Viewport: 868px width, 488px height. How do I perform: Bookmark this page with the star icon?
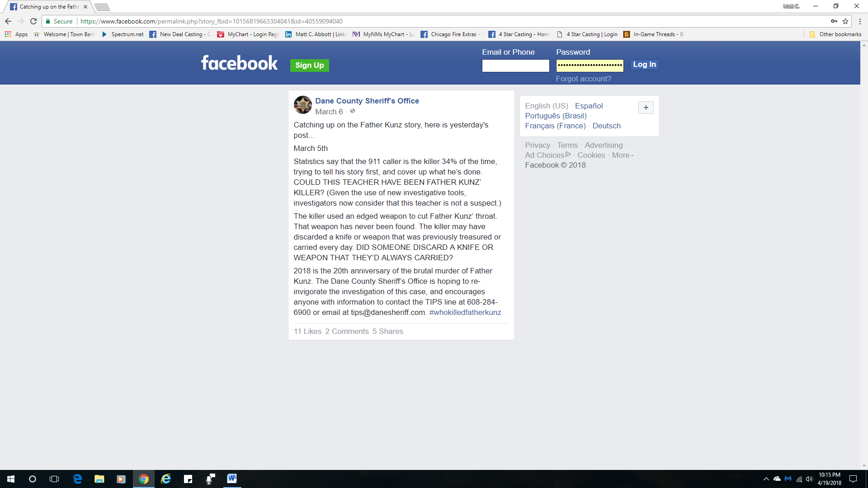click(x=845, y=21)
